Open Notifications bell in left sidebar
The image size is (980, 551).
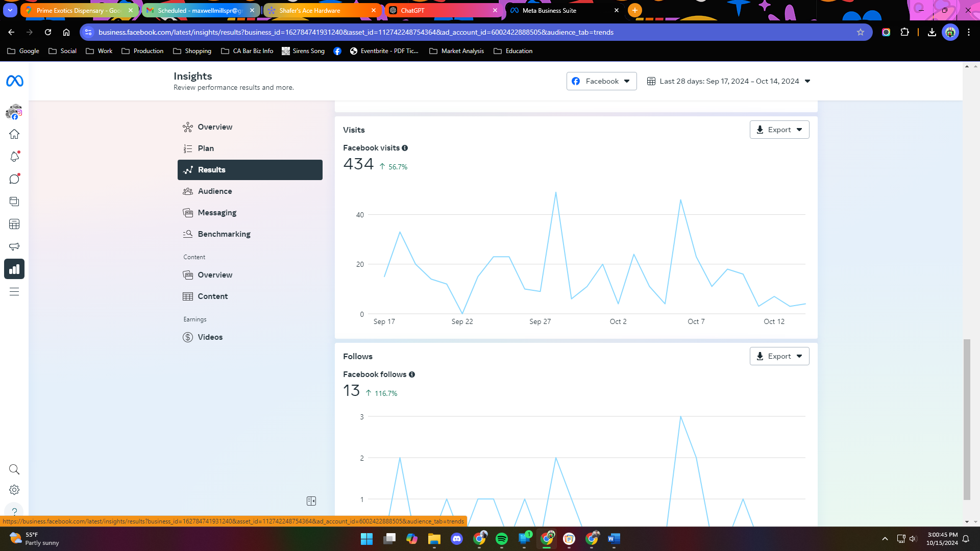click(x=14, y=157)
